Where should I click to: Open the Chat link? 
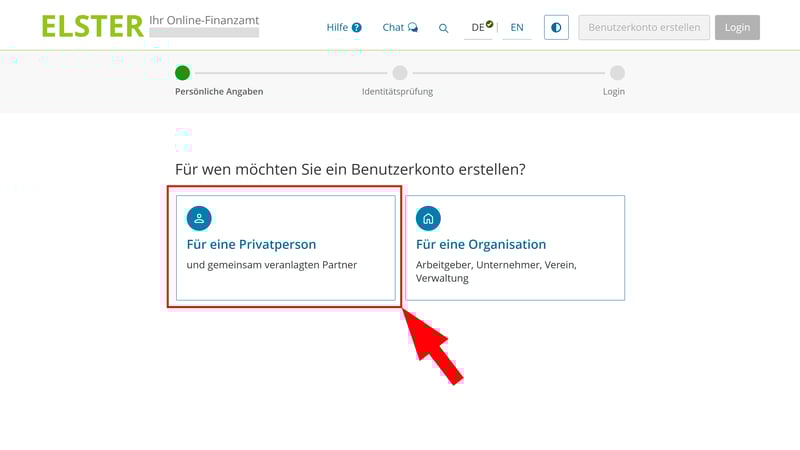pos(400,28)
